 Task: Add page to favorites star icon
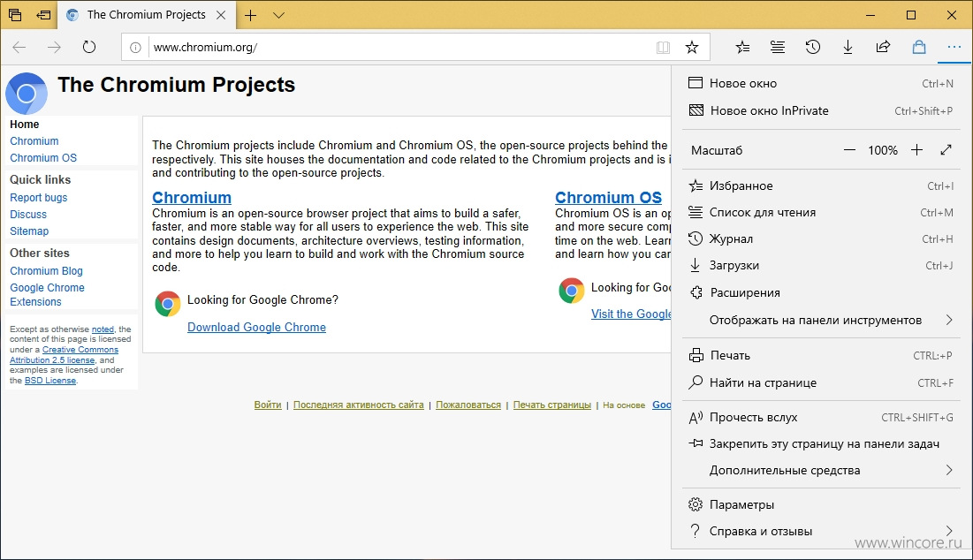(x=692, y=47)
